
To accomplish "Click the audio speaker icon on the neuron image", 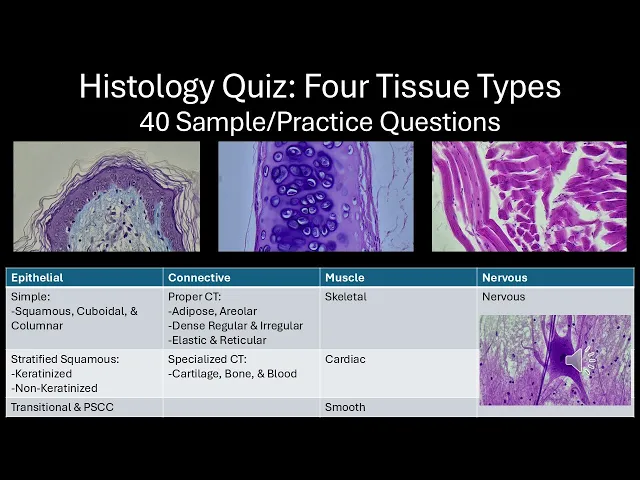I will coord(580,360).
